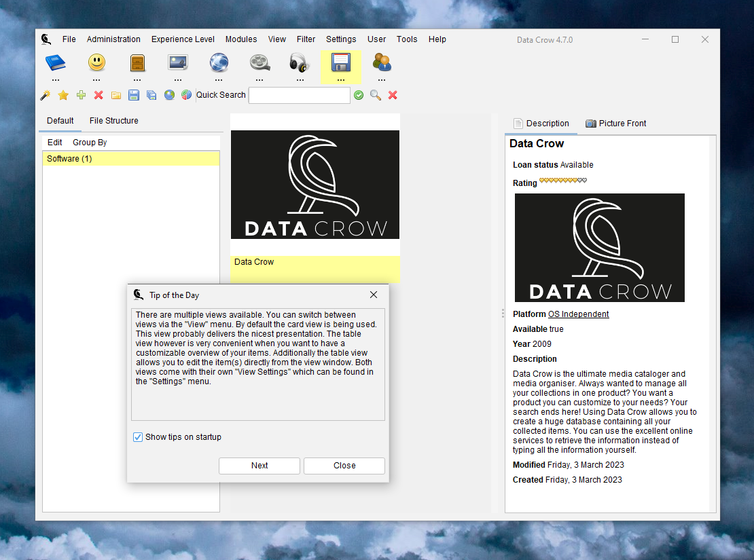Open the Filter menu
The width and height of the screenshot is (754, 560).
[x=306, y=39]
